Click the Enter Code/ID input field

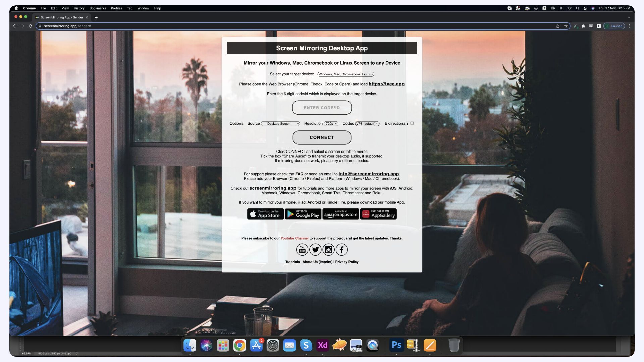point(322,107)
